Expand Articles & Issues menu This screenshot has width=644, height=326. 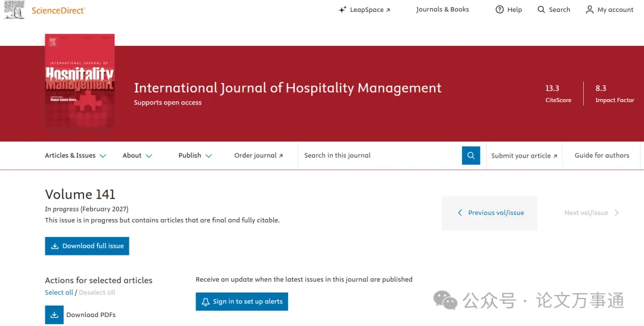(76, 155)
